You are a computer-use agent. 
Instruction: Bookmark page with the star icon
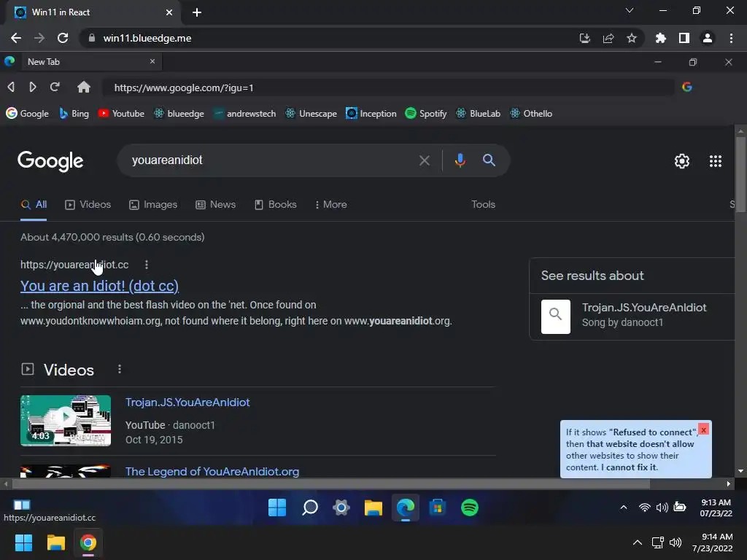[631, 38]
